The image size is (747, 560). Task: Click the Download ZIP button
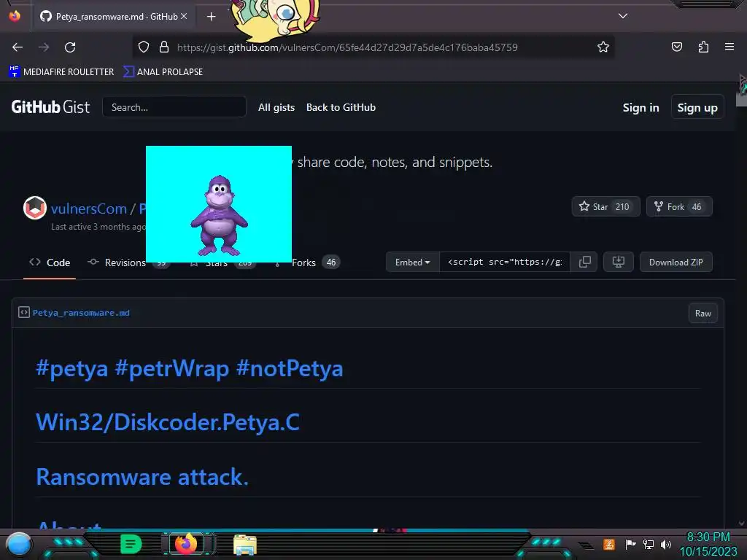click(676, 262)
